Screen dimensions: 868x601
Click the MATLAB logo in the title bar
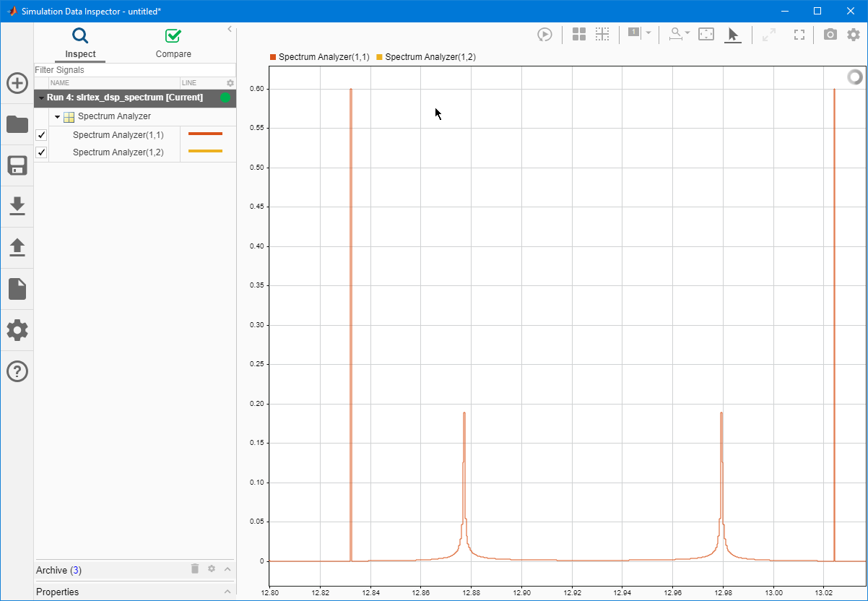[12, 11]
